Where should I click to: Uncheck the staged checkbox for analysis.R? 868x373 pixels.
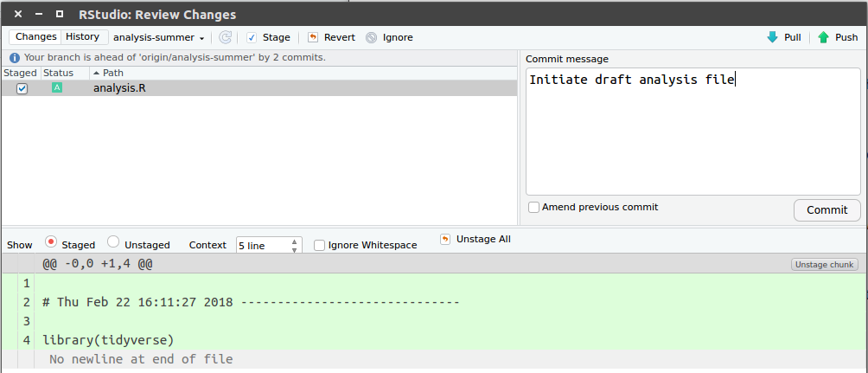tap(22, 88)
